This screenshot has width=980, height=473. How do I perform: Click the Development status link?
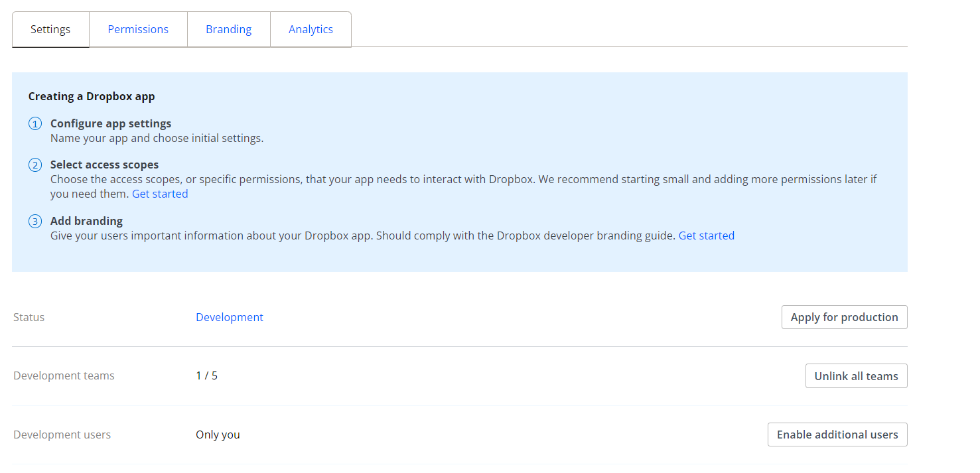pyautogui.click(x=229, y=317)
